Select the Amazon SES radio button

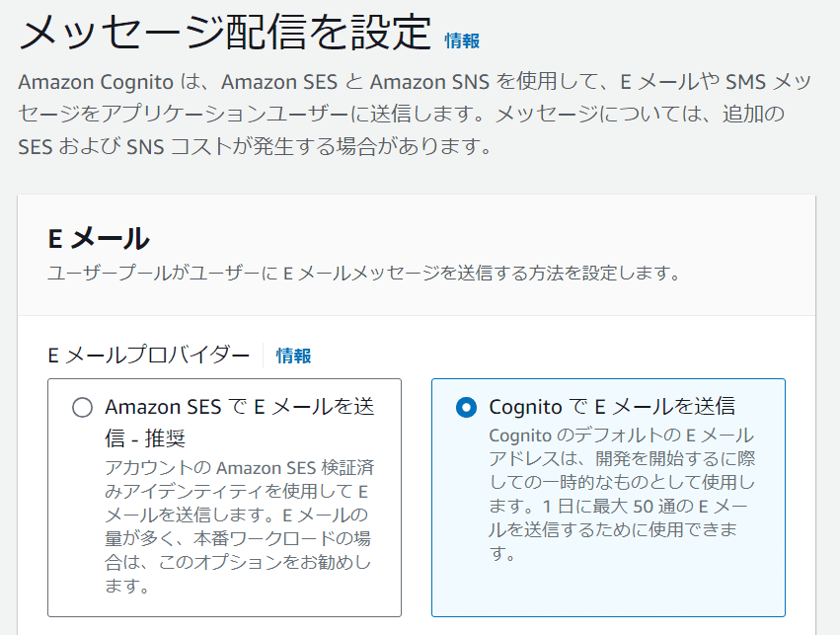coord(83,407)
